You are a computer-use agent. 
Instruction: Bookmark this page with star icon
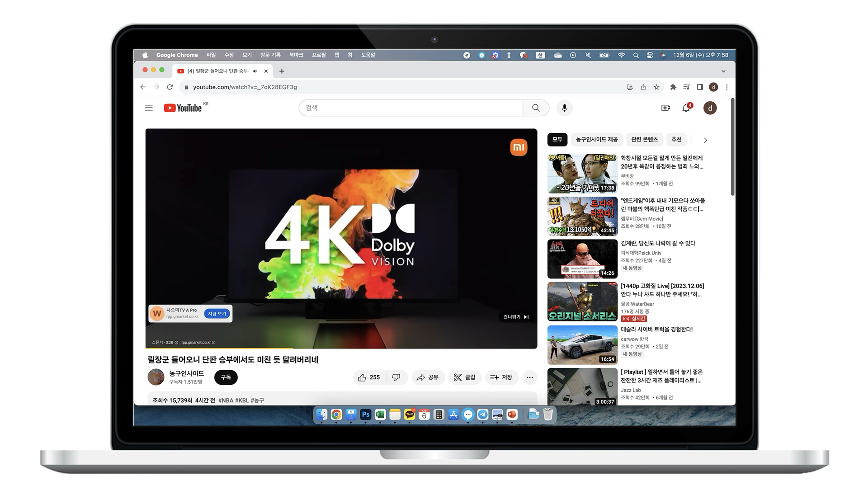coord(656,87)
